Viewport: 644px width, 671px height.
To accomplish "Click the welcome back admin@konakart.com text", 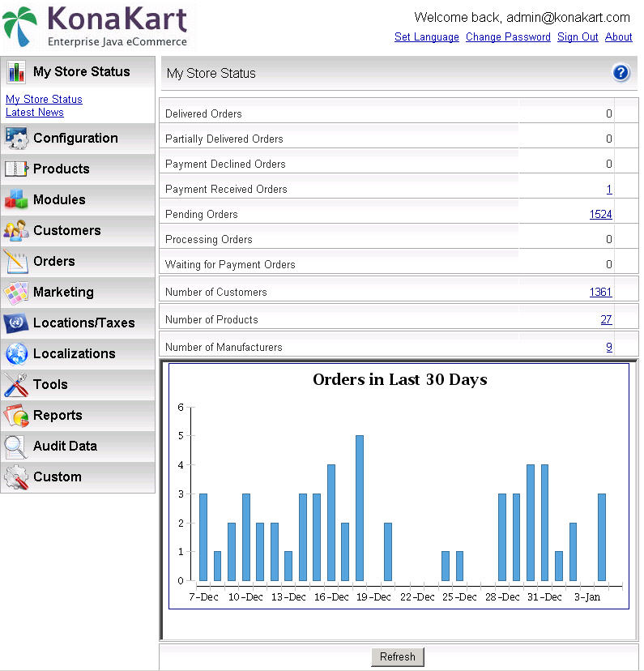I will pos(522,18).
